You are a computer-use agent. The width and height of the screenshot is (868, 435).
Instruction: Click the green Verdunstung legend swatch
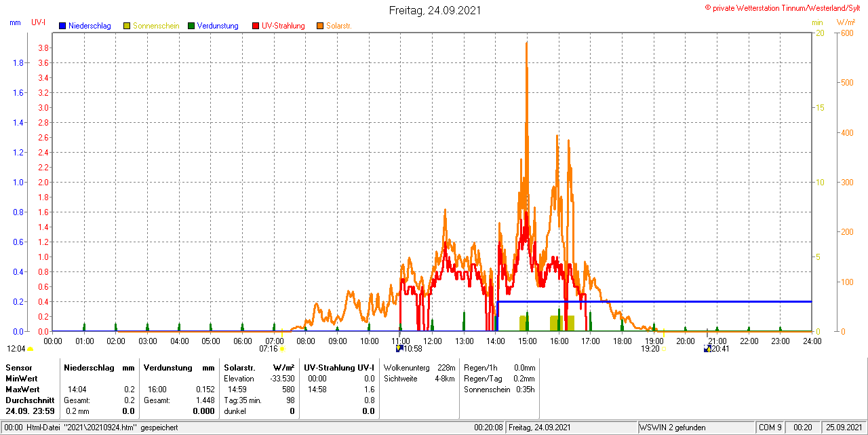tap(191, 26)
